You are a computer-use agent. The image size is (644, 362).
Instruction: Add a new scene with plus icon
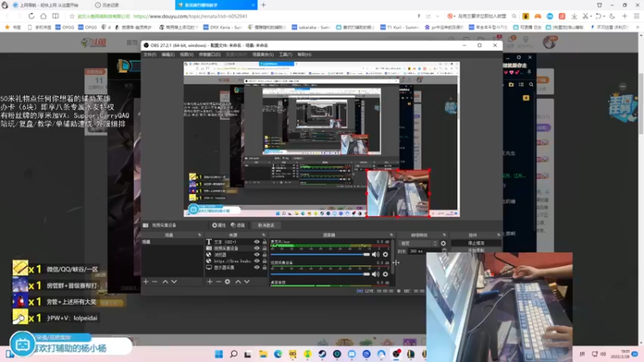coord(146,282)
